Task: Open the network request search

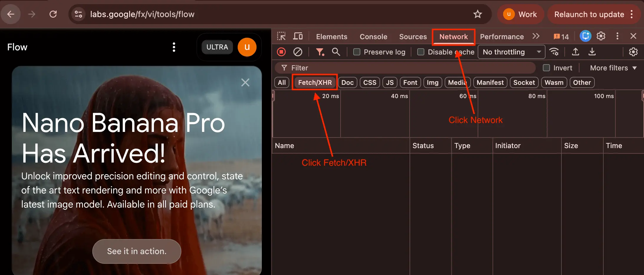Action: (336, 52)
